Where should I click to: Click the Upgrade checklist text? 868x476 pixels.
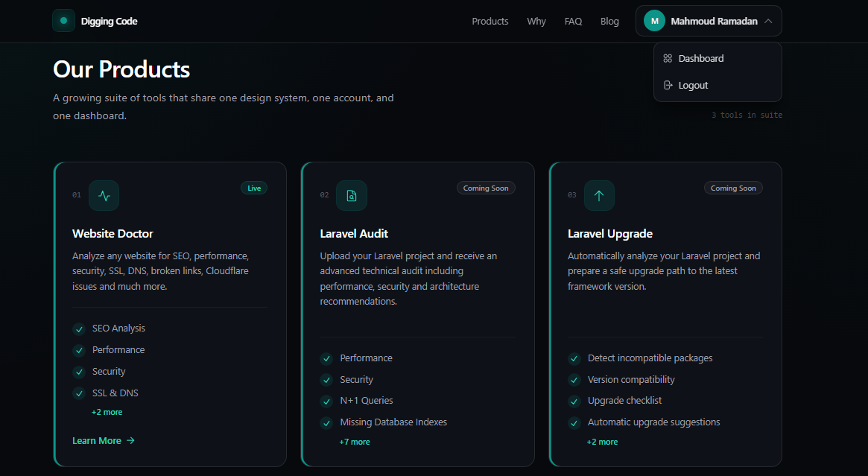[624, 400]
